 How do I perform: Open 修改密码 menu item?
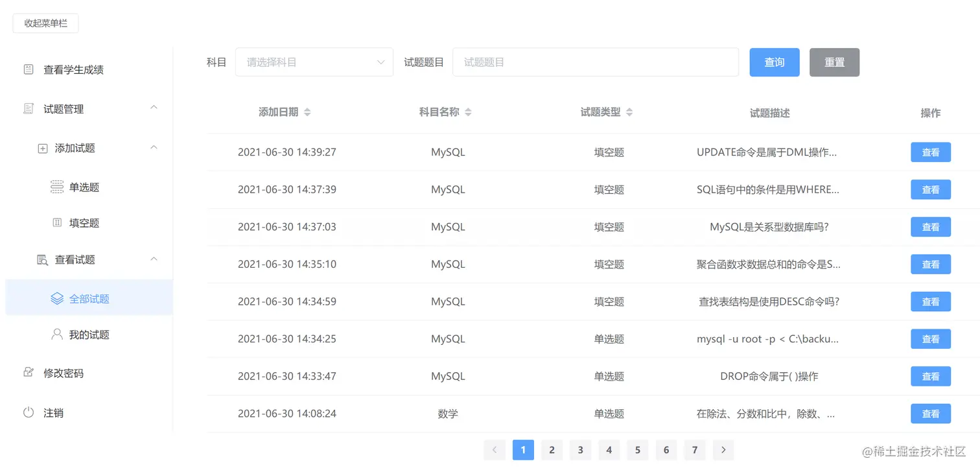(89, 373)
